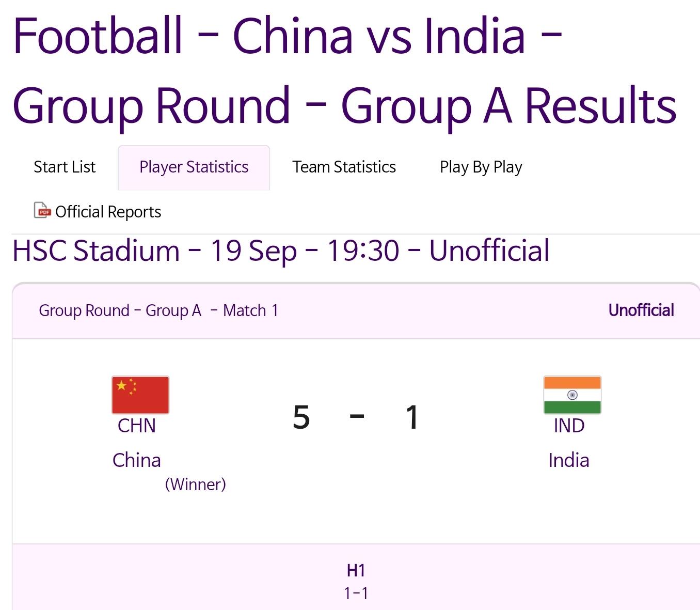Click the Football China vs India title
The width and height of the screenshot is (700, 610).
click(344, 70)
